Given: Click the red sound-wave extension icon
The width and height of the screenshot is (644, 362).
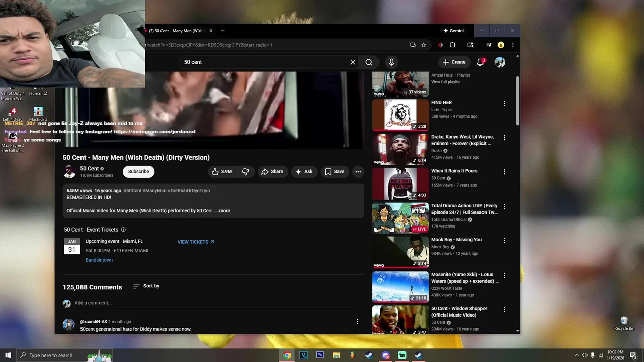Looking at the screenshot, I should point(440,45).
